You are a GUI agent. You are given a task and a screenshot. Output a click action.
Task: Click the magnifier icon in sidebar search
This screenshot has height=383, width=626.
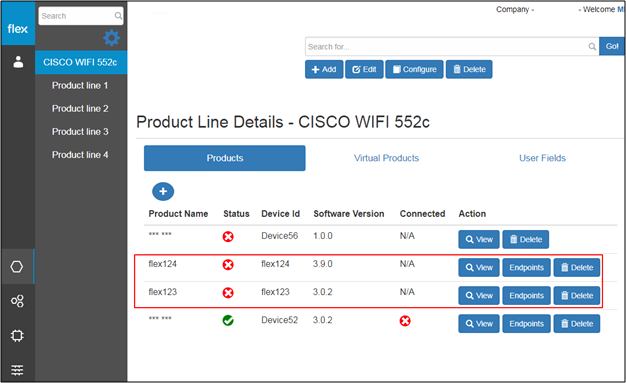pos(118,16)
